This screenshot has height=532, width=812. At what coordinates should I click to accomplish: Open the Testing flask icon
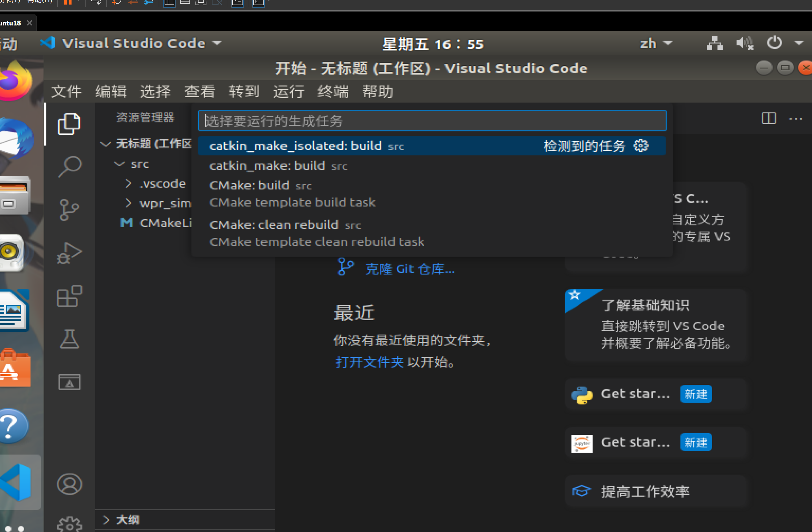coord(69,339)
